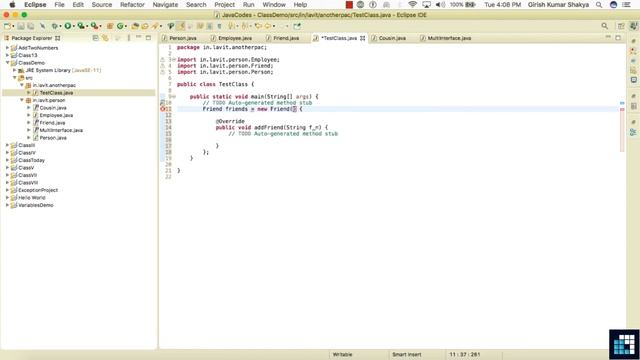Click the Quick Access magnifier in the Eclipse toolbar
This screenshot has height=360, width=640.
click(x=604, y=26)
